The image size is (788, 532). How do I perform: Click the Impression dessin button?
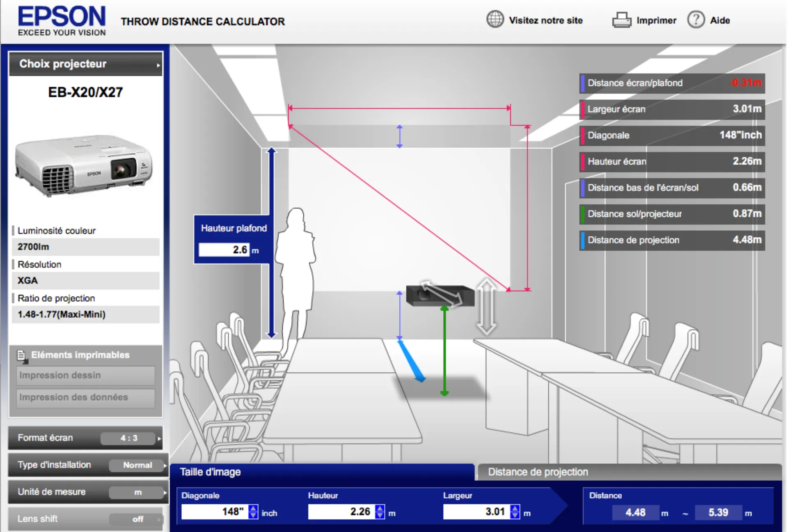[x=85, y=375]
